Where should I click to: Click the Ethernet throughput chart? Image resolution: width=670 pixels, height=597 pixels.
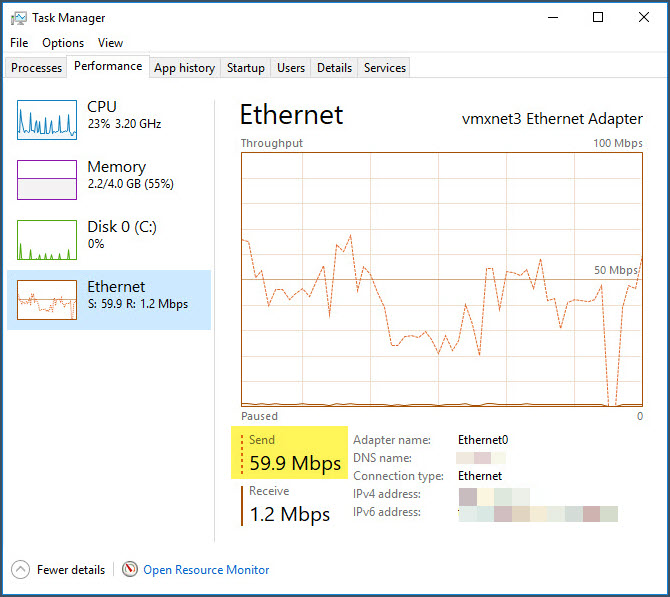(442, 279)
